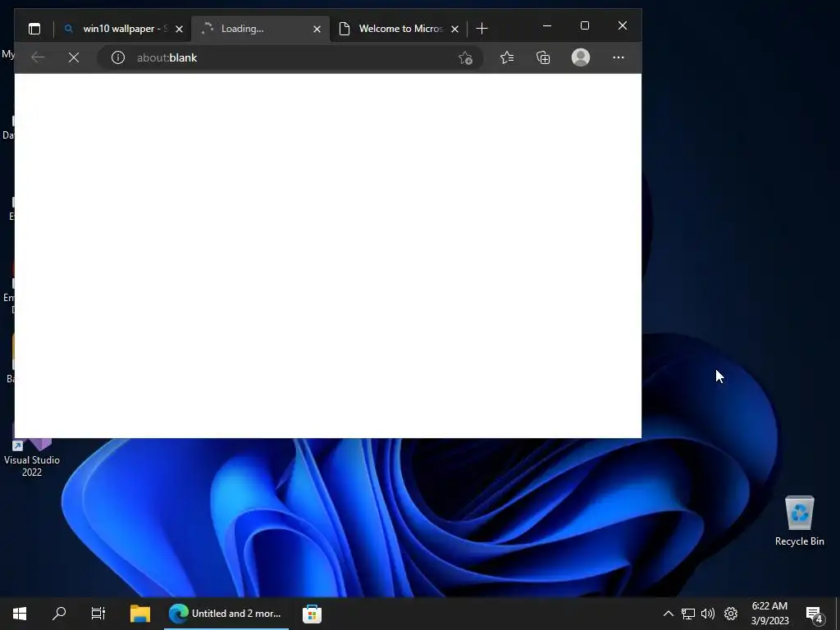Switch to the win10 wallpaper tab

[123, 29]
